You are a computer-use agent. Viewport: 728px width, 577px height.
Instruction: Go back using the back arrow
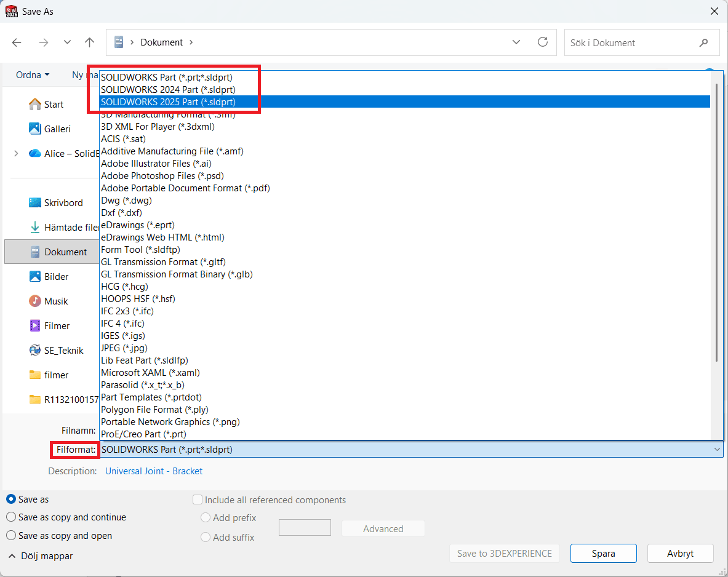[x=17, y=42]
